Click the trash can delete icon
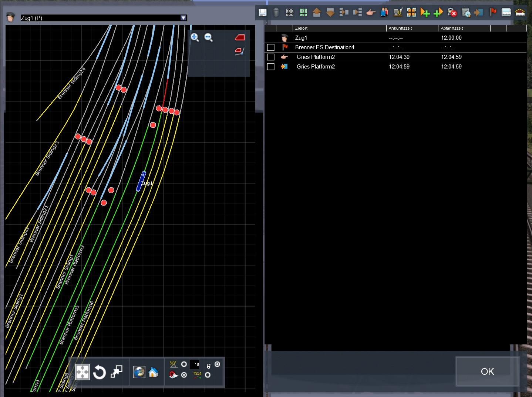Screen dimensions: 532x397 276,13
